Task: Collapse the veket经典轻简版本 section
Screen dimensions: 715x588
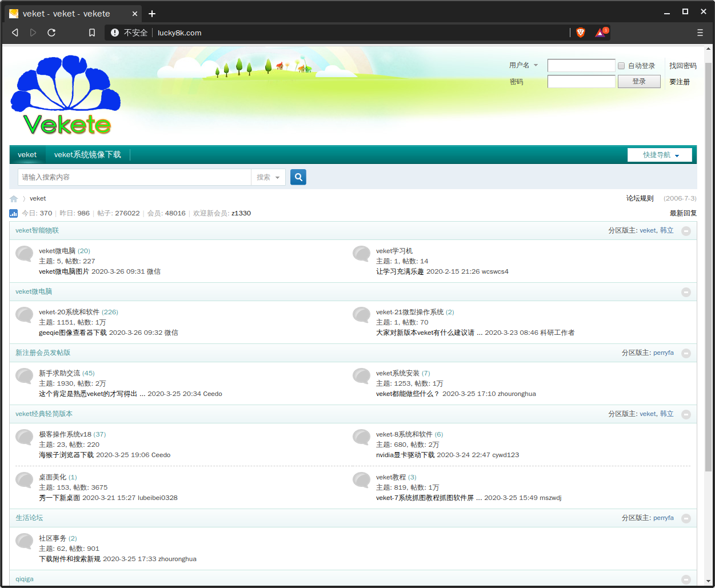Action: tap(686, 414)
